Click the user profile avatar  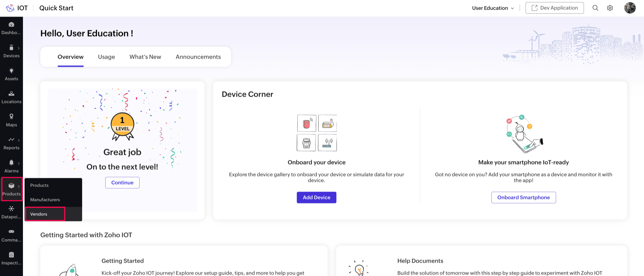tap(630, 8)
